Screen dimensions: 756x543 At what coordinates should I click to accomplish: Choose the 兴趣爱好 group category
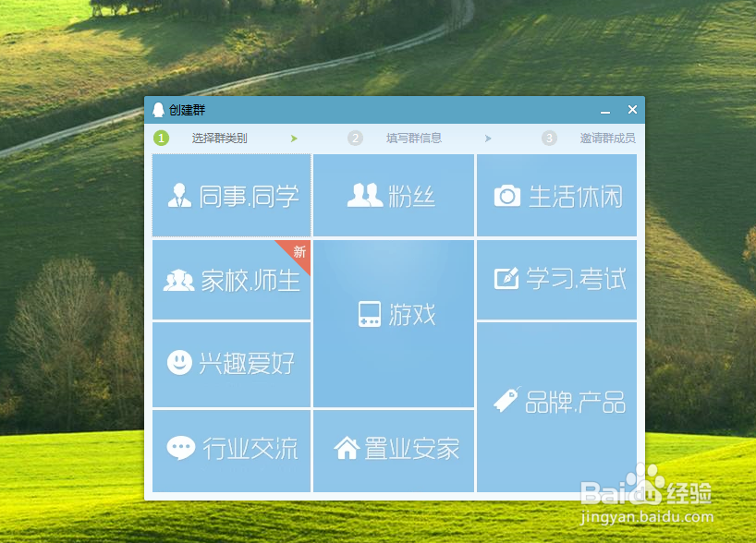click(x=231, y=363)
